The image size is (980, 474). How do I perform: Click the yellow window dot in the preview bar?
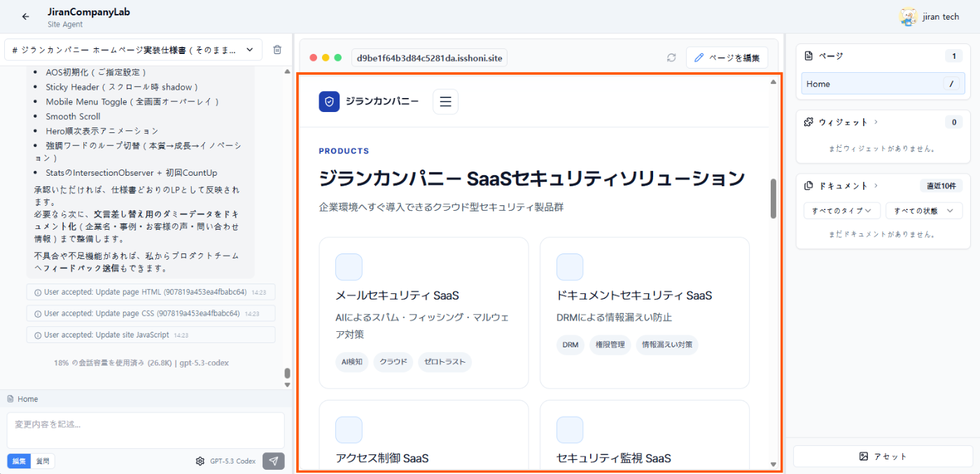[x=325, y=57]
